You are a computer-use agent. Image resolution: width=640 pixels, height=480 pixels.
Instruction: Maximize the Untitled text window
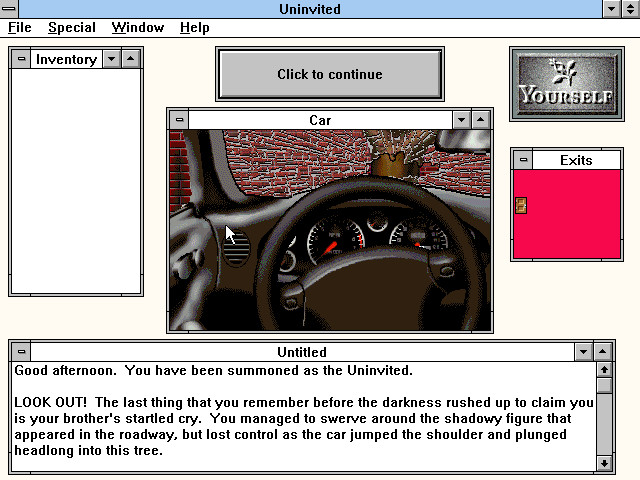603,351
